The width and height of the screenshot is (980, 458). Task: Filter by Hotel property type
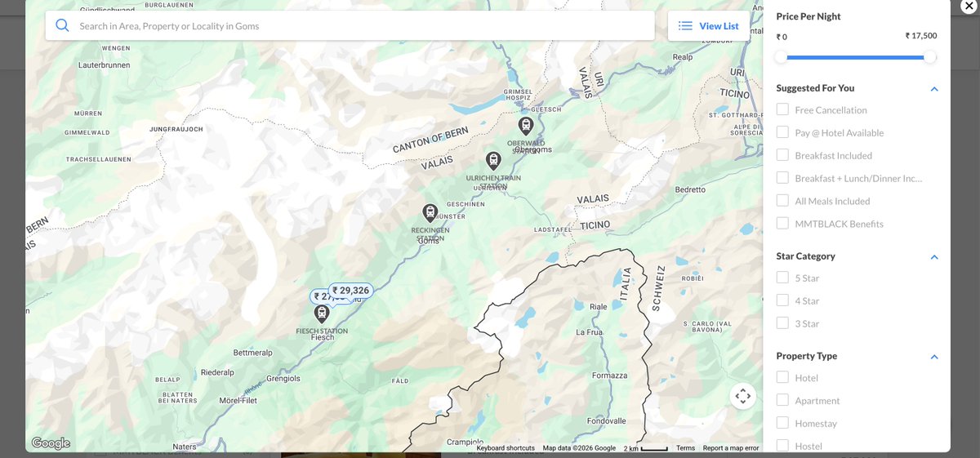point(782,377)
